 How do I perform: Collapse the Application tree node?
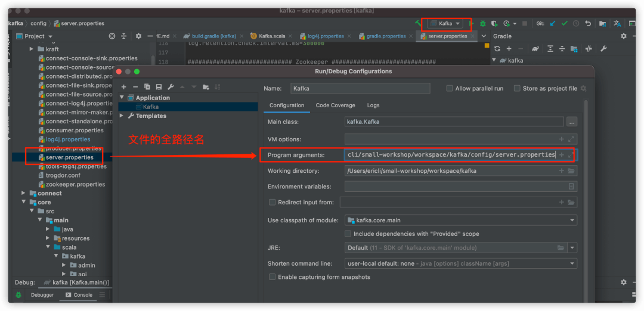[x=122, y=98]
